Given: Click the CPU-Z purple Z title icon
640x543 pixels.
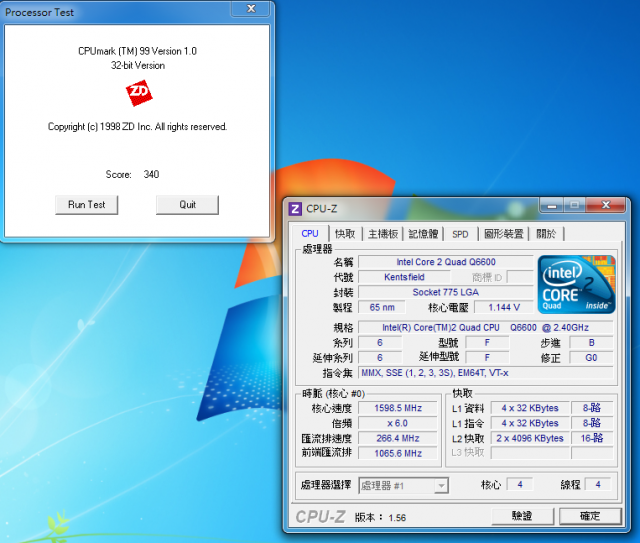Looking at the screenshot, I should tap(295, 209).
